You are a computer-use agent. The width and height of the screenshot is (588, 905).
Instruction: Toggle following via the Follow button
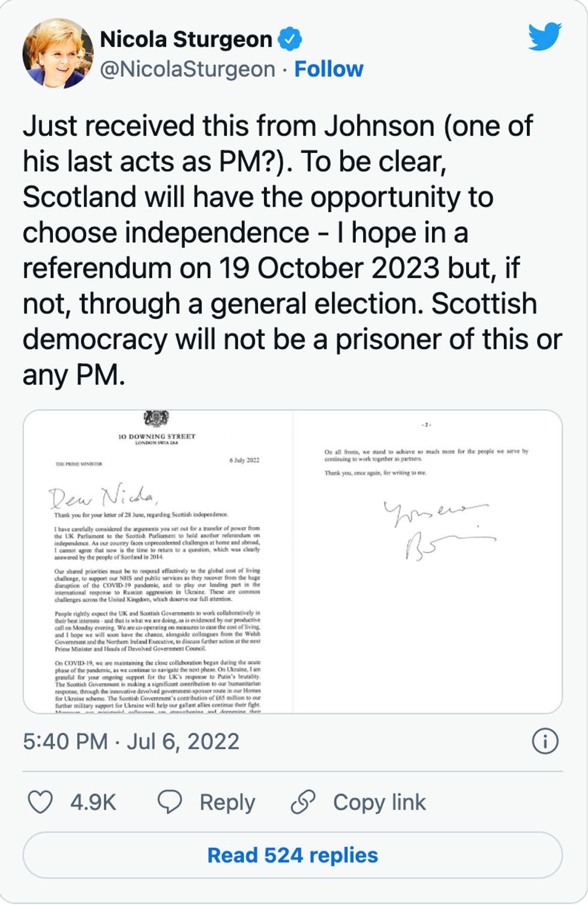[x=329, y=68]
